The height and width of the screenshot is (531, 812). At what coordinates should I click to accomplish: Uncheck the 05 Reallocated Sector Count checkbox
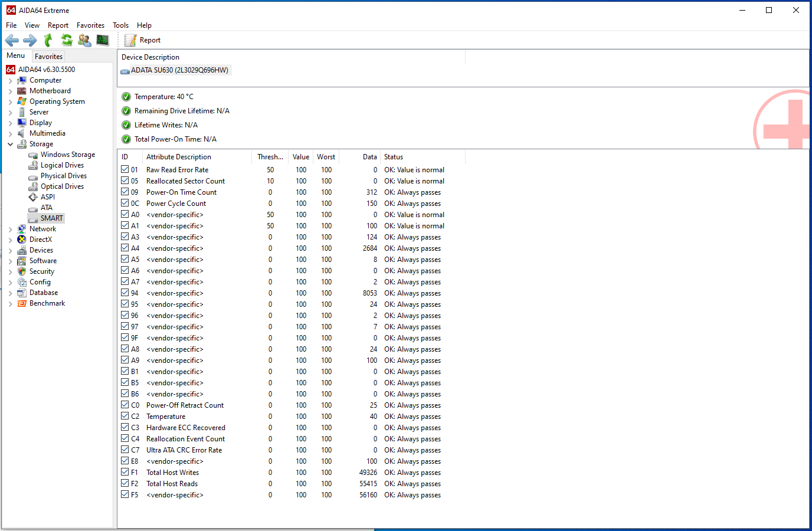coord(125,181)
